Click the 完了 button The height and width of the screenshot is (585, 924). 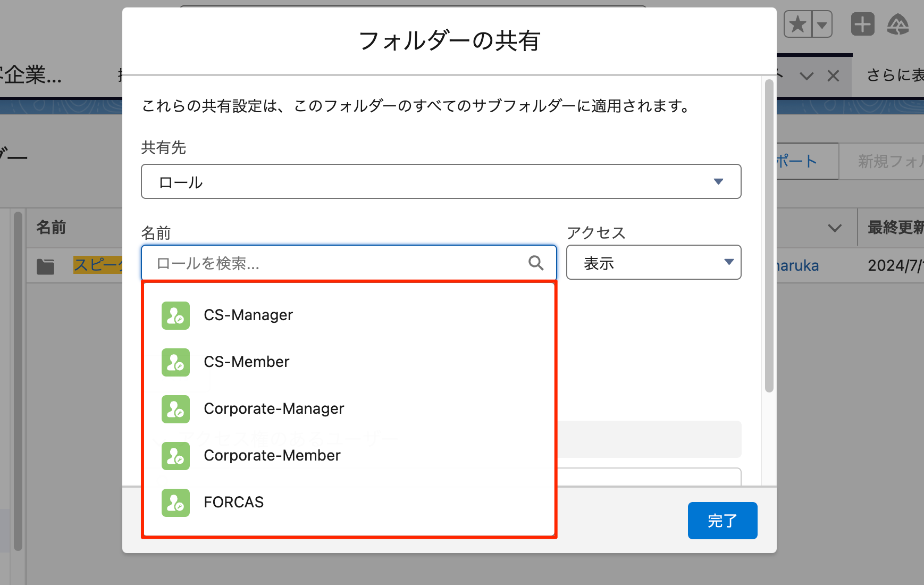pyautogui.click(x=722, y=521)
